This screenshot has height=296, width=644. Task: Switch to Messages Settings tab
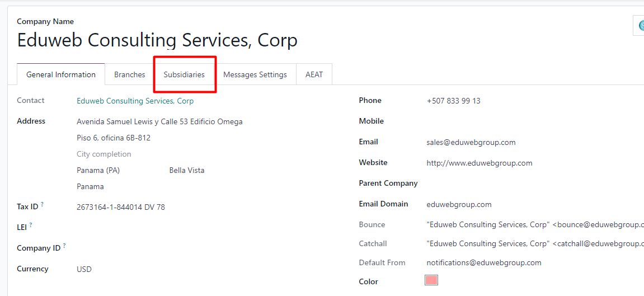click(x=255, y=74)
